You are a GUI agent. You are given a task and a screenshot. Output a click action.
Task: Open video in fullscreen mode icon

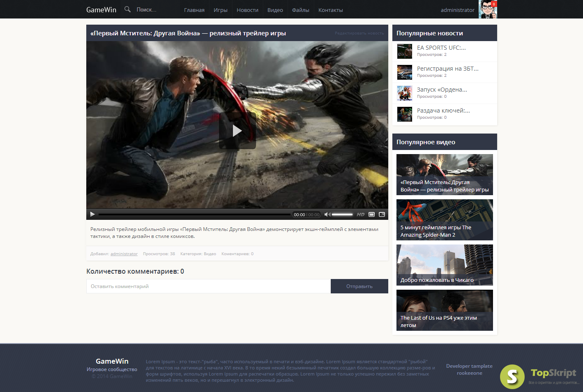pyautogui.click(x=382, y=214)
